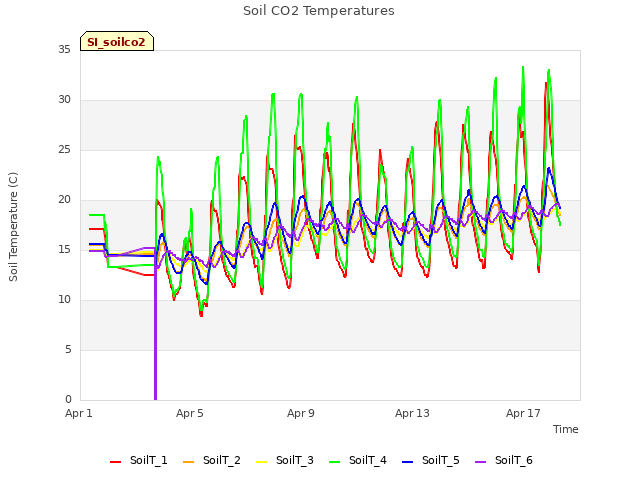Screen dimensions: 640x480
Task: Click the 20 y-axis tick label
Action: tap(64, 200)
